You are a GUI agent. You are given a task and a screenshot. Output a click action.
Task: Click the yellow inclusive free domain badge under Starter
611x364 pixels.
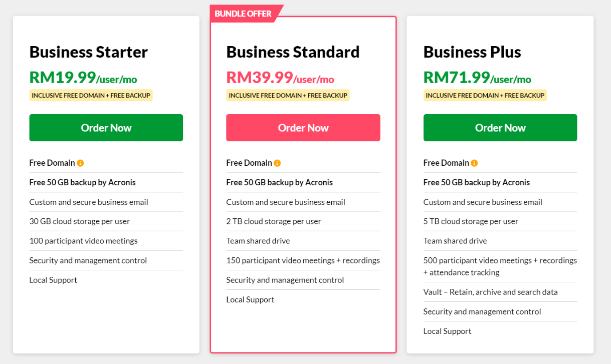91,95
